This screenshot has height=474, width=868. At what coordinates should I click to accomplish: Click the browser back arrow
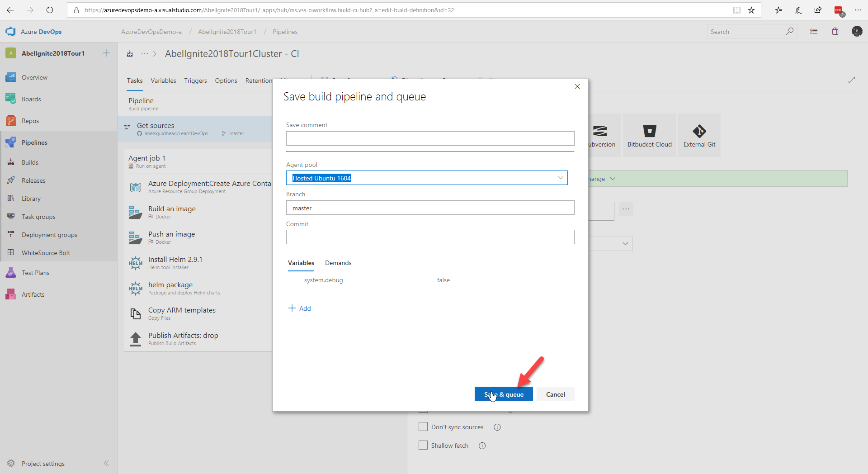(x=10, y=10)
